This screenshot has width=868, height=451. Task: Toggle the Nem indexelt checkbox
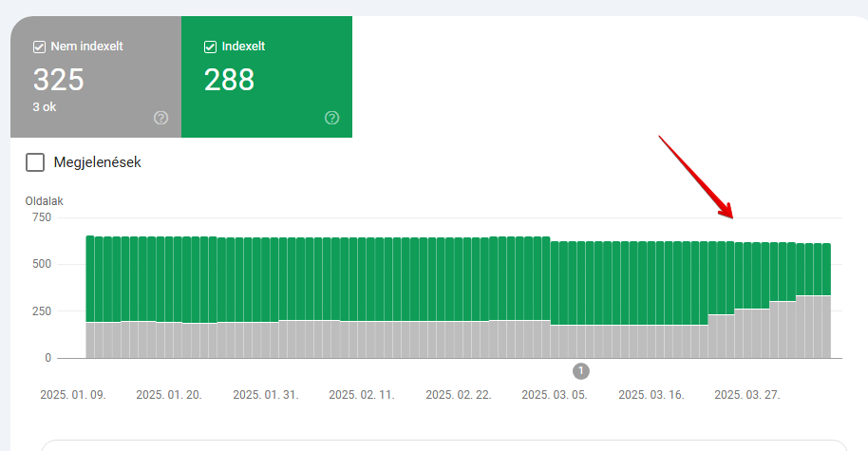click(39, 47)
